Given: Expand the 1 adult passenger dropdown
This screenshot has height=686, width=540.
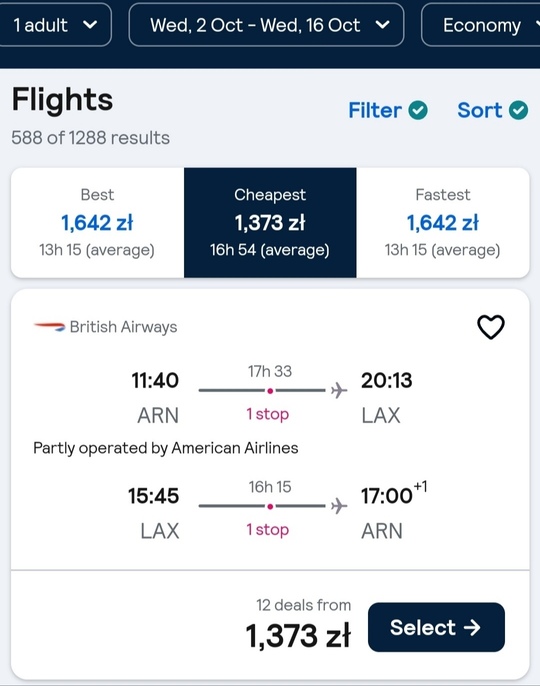Looking at the screenshot, I should pyautogui.click(x=55, y=25).
